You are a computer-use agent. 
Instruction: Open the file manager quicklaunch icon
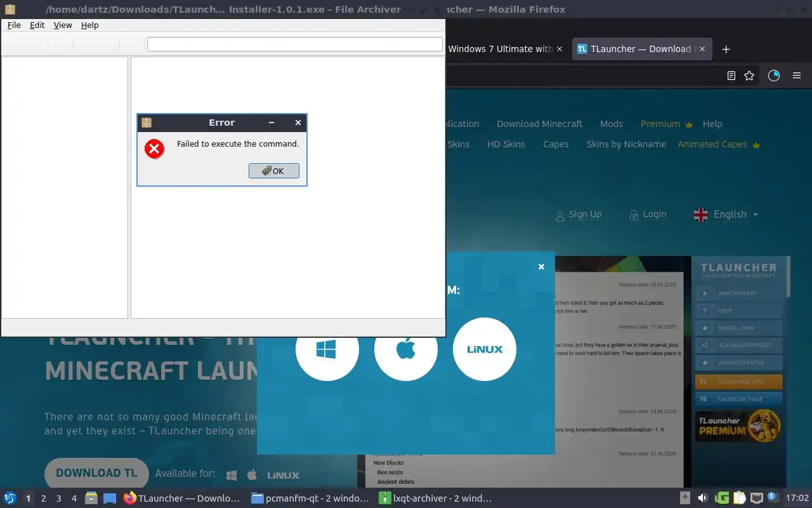coord(91,498)
